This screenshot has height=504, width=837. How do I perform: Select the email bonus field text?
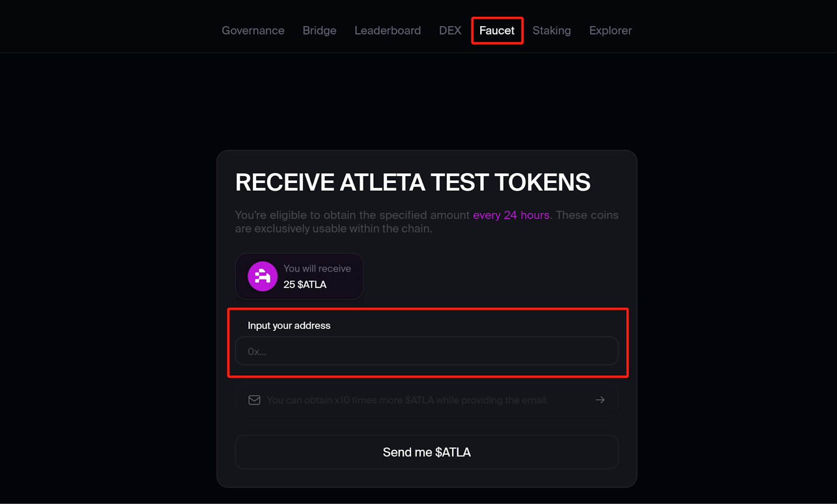[408, 400]
